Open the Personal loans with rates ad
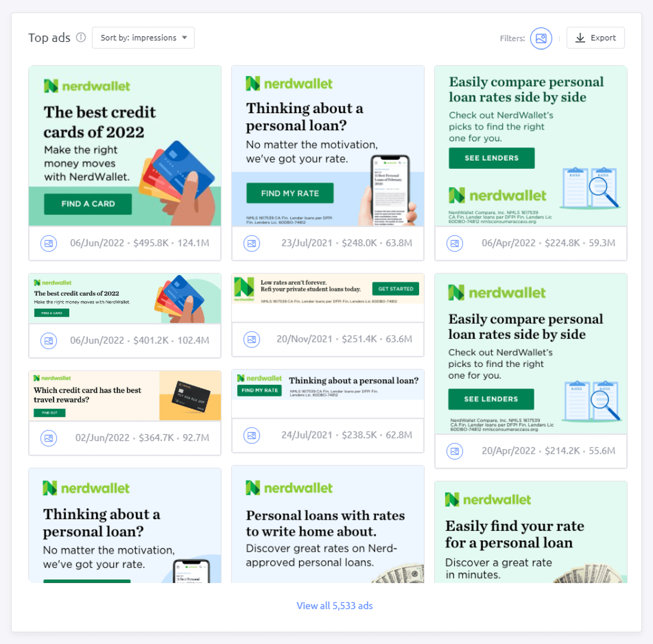The width and height of the screenshot is (653, 644). click(x=327, y=525)
